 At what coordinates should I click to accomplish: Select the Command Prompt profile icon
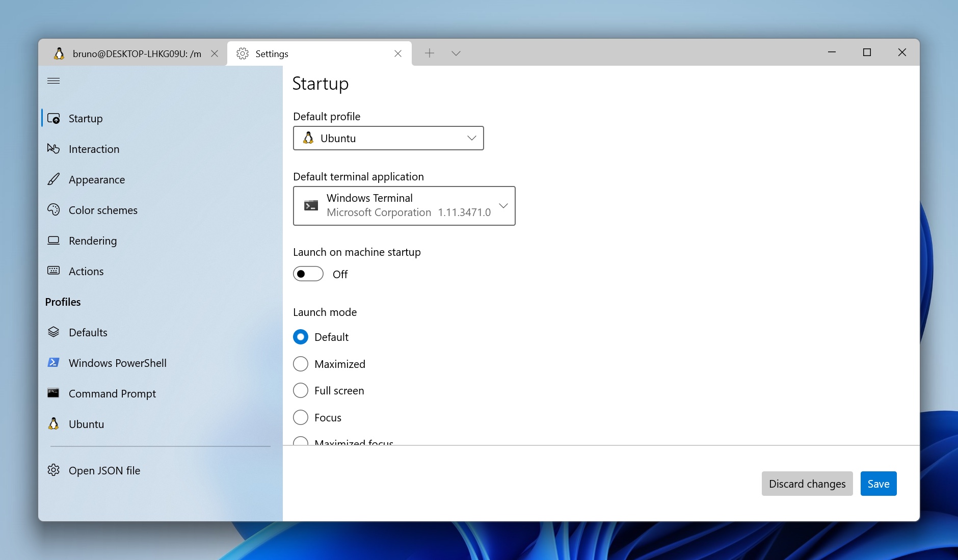click(x=54, y=393)
